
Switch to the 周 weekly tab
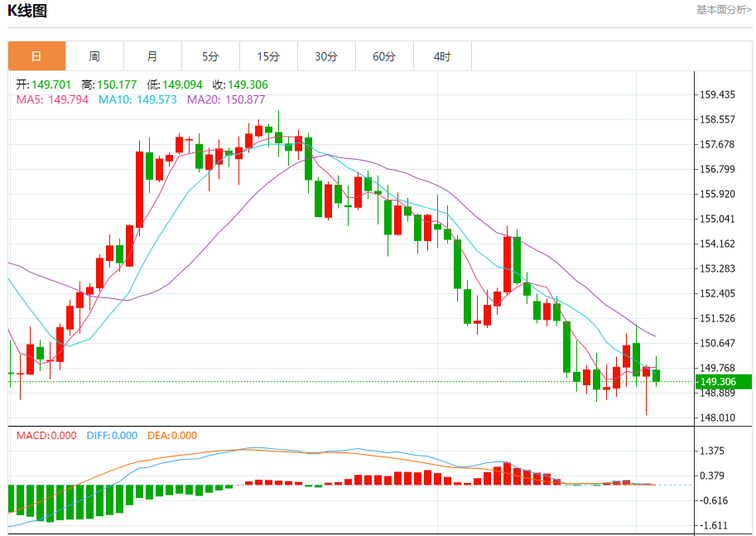[94, 56]
